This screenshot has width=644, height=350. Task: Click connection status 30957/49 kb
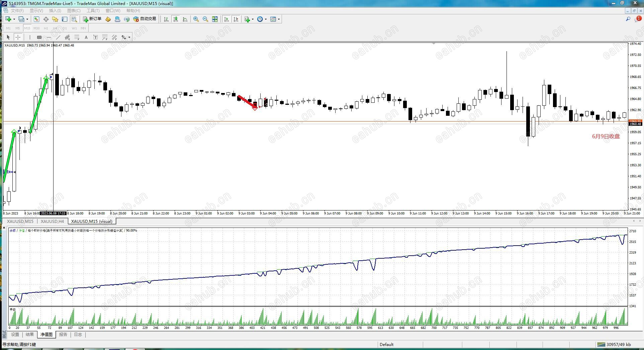click(615, 344)
